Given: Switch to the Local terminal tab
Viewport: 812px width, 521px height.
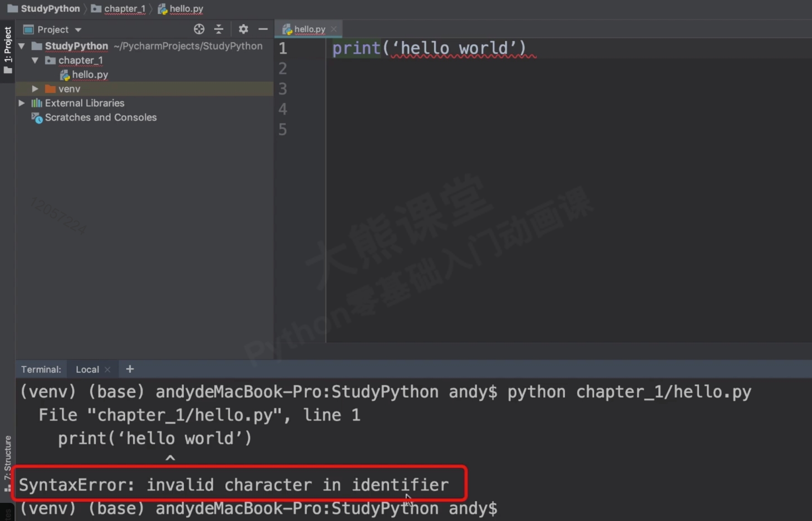Looking at the screenshot, I should [x=87, y=369].
